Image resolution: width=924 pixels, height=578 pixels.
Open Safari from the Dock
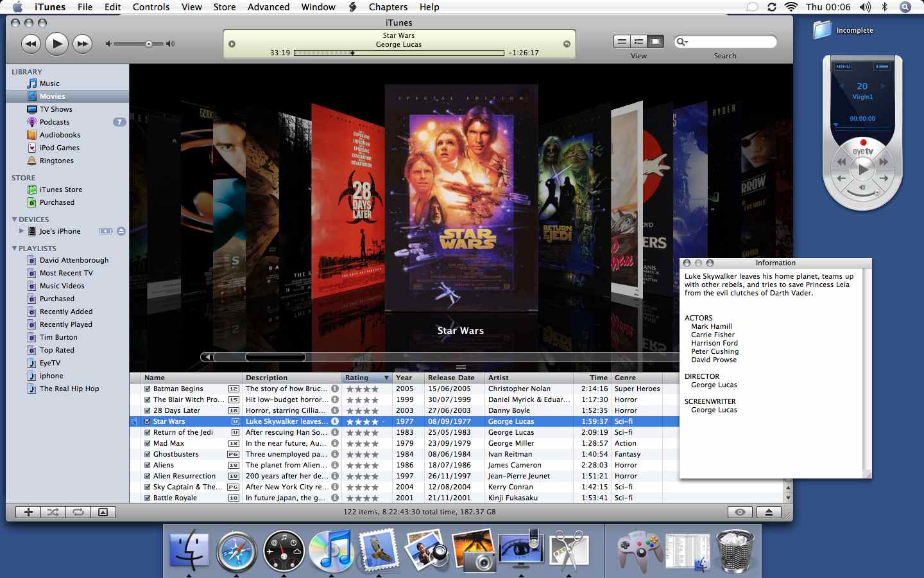[236, 550]
